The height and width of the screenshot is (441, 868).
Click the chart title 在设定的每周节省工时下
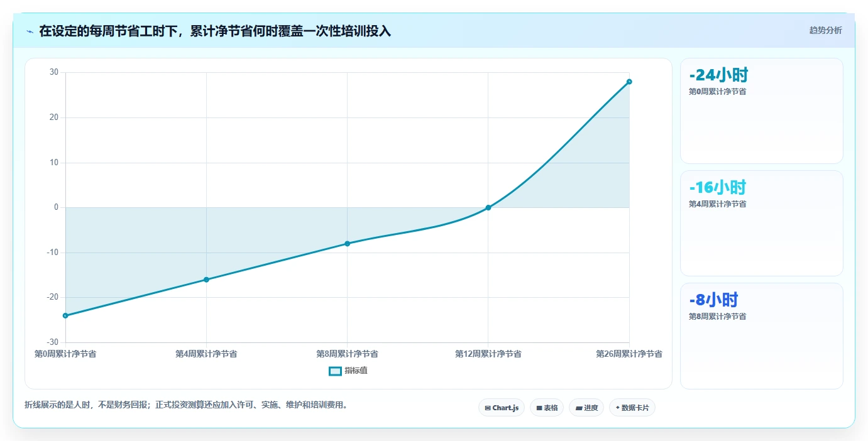[215, 31]
